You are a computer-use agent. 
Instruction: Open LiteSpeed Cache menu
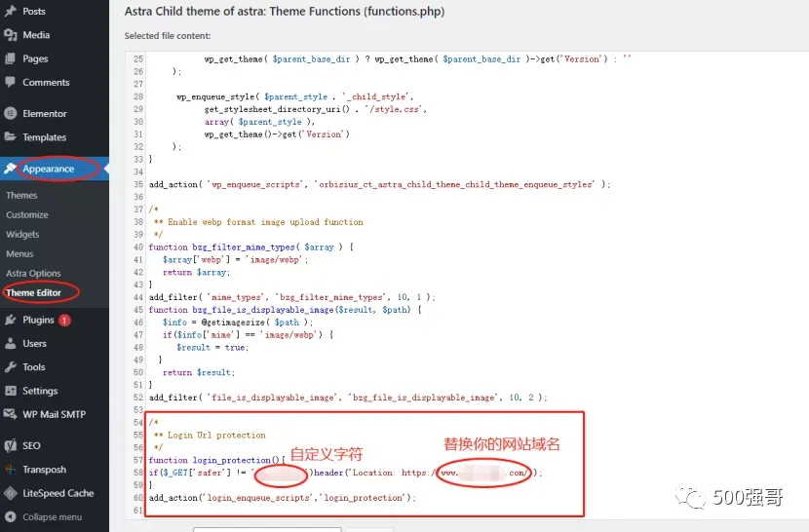58,493
